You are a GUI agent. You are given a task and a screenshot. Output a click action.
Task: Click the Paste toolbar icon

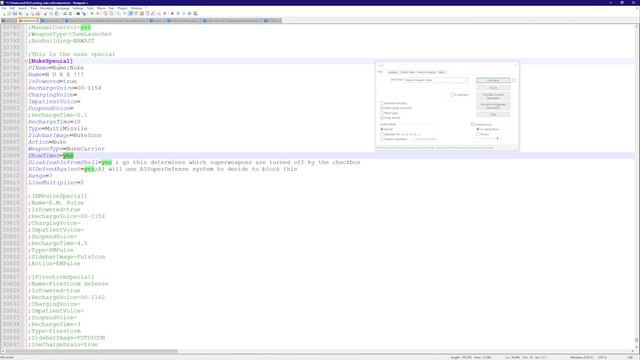coord(57,13)
